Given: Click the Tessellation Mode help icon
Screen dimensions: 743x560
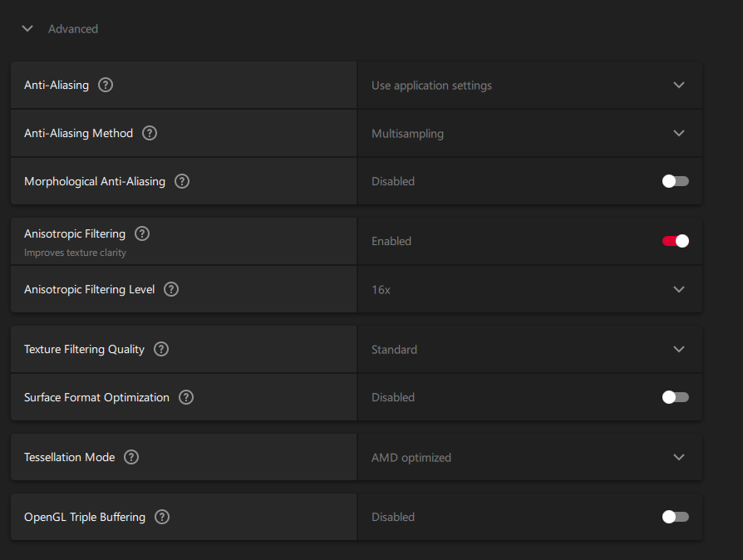Looking at the screenshot, I should pyautogui.click(x=131, y=457).
